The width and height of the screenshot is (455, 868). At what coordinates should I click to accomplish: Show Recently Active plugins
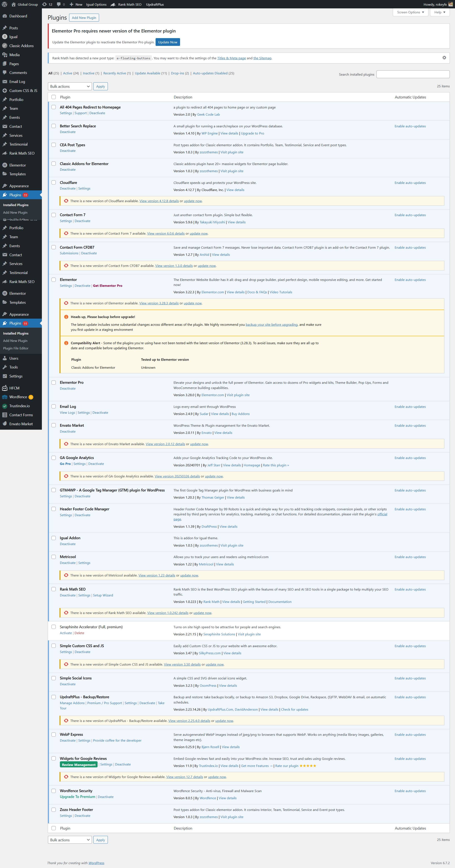[x=117, y=73]
